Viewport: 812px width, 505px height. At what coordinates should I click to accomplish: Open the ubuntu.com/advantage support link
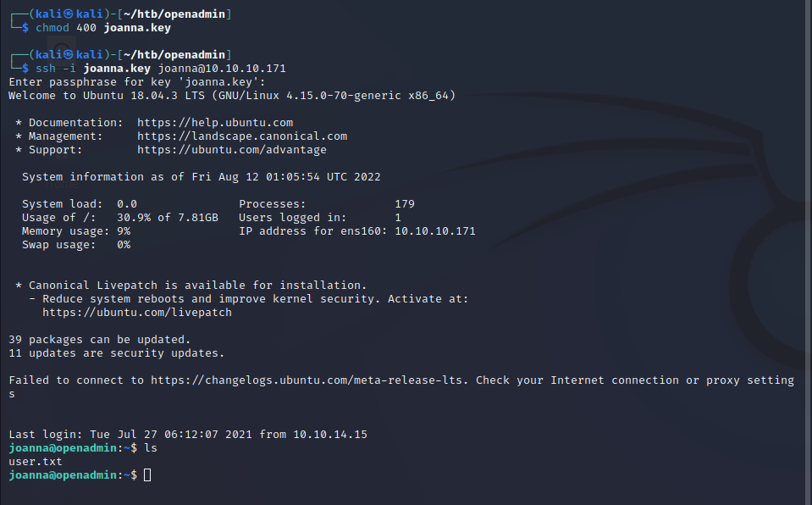232,150
